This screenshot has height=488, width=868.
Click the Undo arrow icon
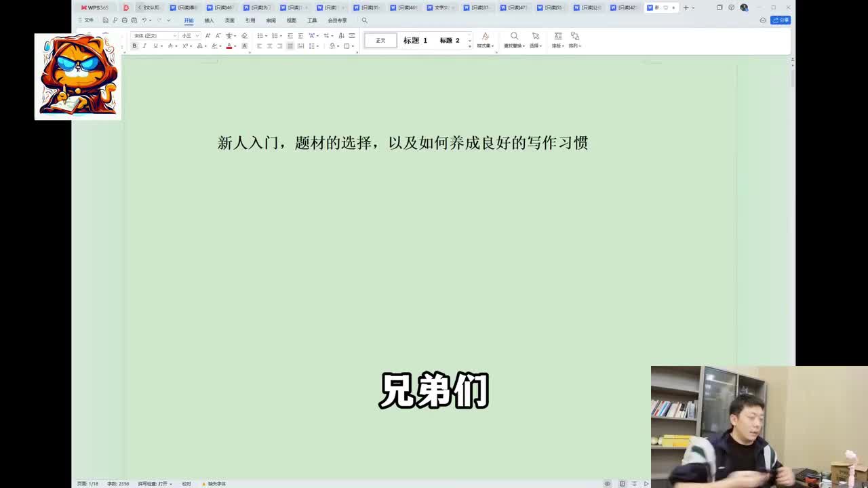pyautogui.click(x=144, y=20)
